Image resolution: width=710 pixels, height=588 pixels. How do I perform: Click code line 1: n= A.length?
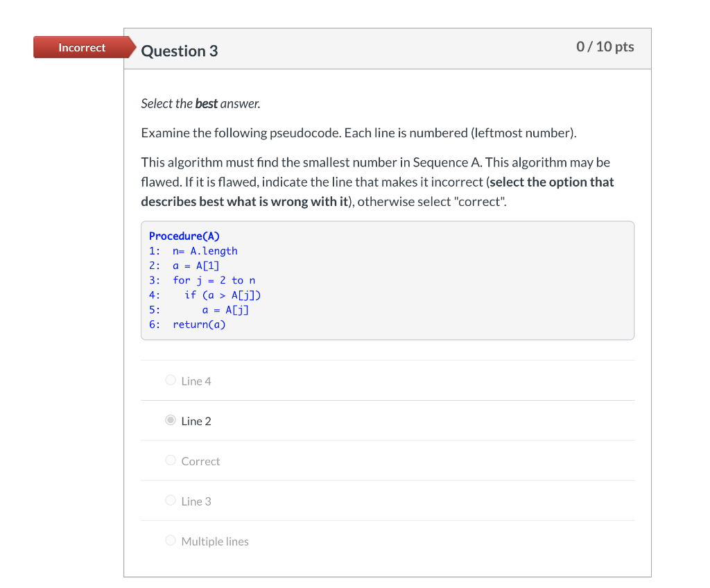193,251
